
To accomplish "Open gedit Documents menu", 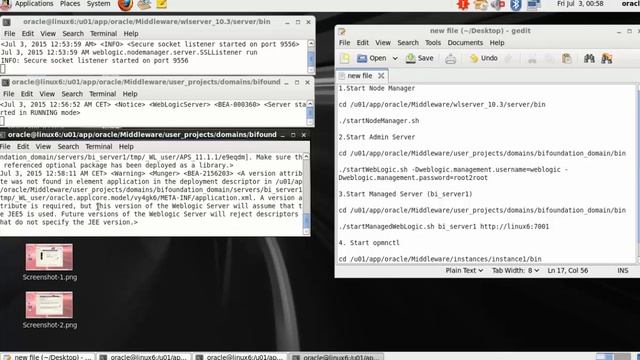I will pyautogui.click(x=465, y=42).
